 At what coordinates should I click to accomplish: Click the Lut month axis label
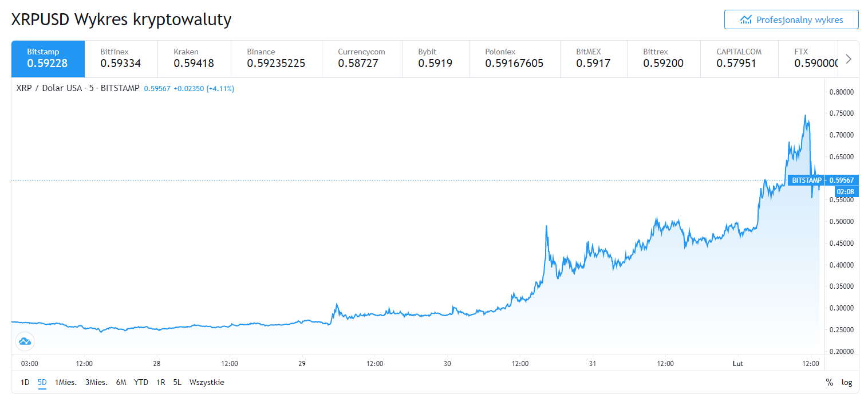(738, 363)
